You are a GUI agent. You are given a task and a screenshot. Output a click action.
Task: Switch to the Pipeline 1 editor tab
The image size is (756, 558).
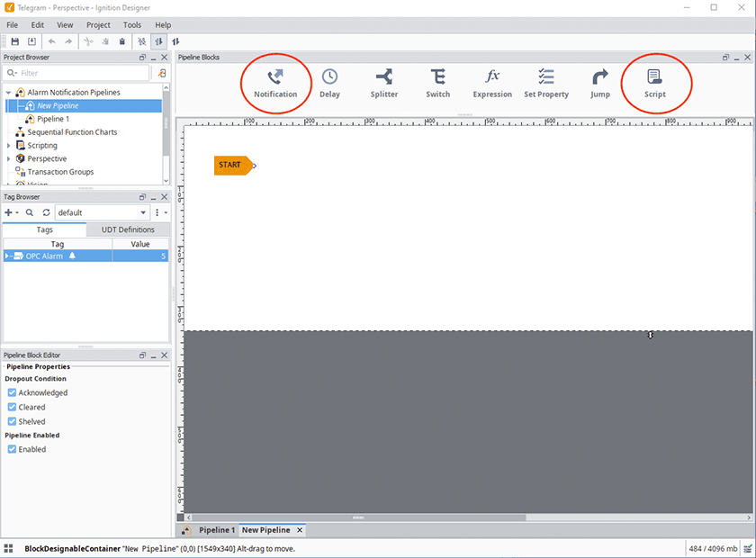click(x=217, y=530)
